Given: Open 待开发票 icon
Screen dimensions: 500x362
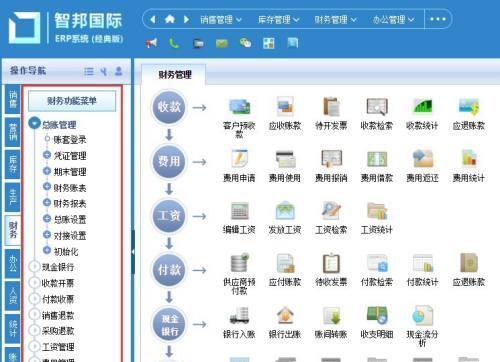Looking at the screenshot, I should click(x=331, y=107).
